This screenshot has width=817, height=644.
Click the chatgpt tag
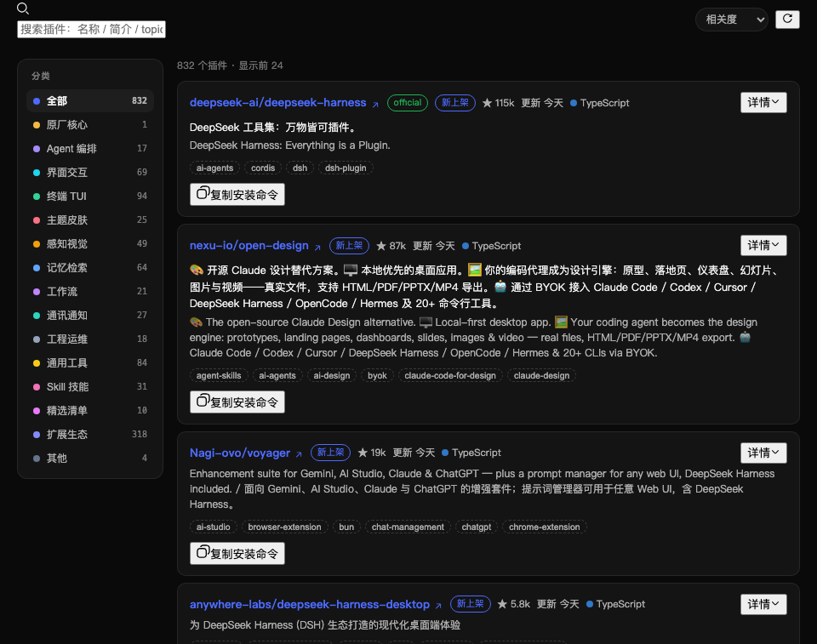(x=477, y=527)
